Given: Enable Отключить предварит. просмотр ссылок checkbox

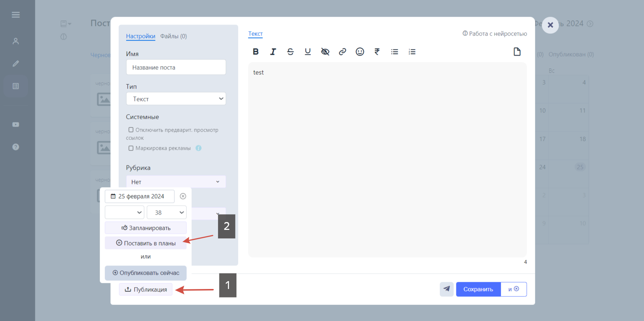Looking at the screenshot, I should [131, 130].
